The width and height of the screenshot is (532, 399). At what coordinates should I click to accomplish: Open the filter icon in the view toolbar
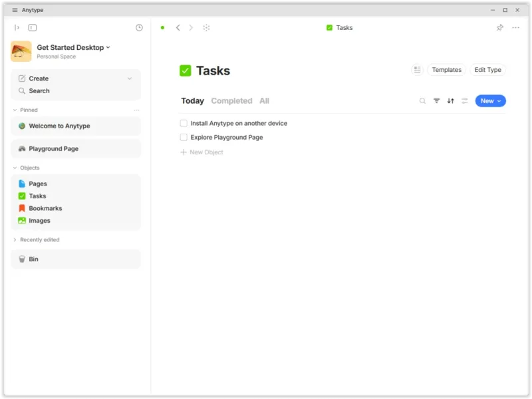[x=437, y=101]
